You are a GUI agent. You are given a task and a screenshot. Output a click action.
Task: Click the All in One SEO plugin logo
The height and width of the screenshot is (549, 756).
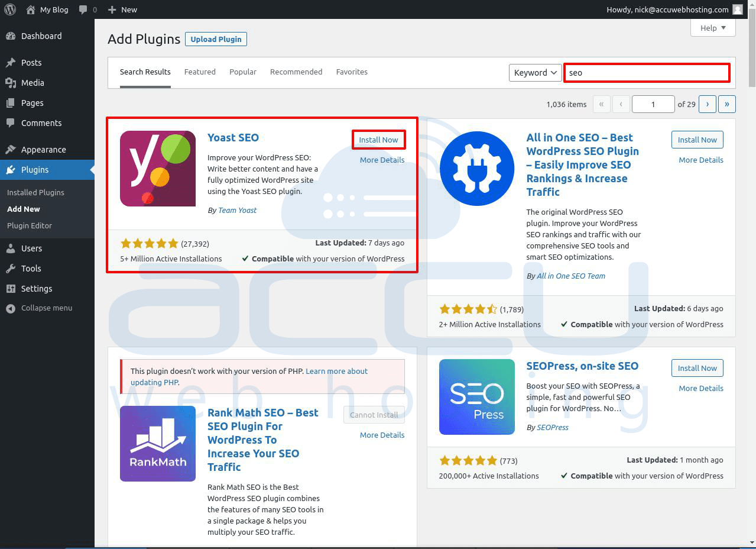(x=477, y=169)
